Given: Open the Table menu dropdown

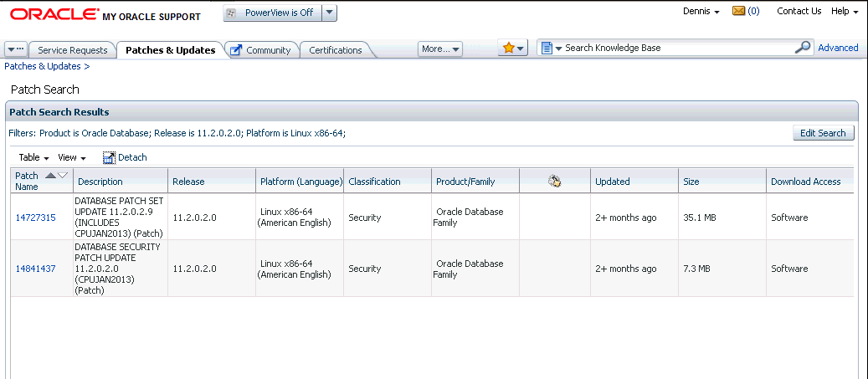Looking at the screenshot, I should coord(34,157).
